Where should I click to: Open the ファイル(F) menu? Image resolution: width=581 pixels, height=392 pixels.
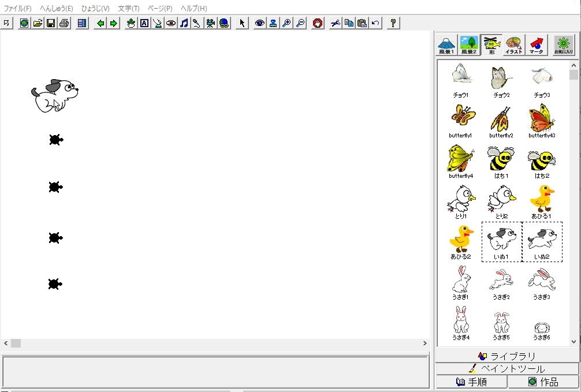[18, 9]
